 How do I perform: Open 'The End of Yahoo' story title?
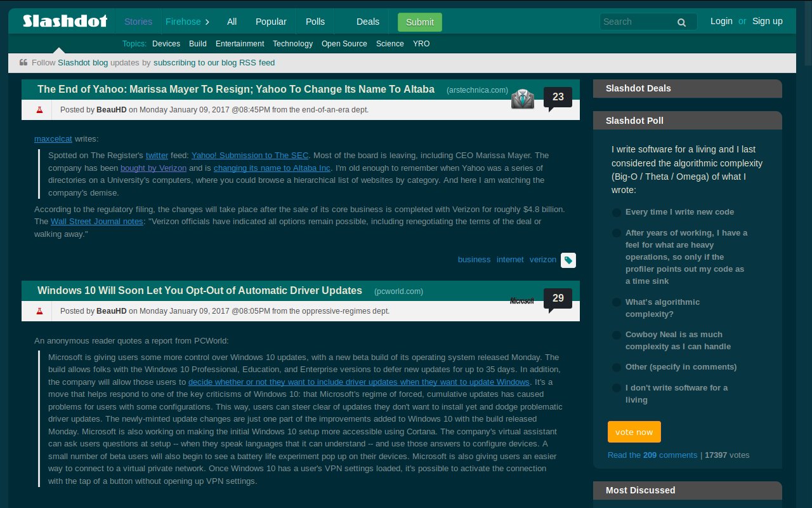[236, 90]
